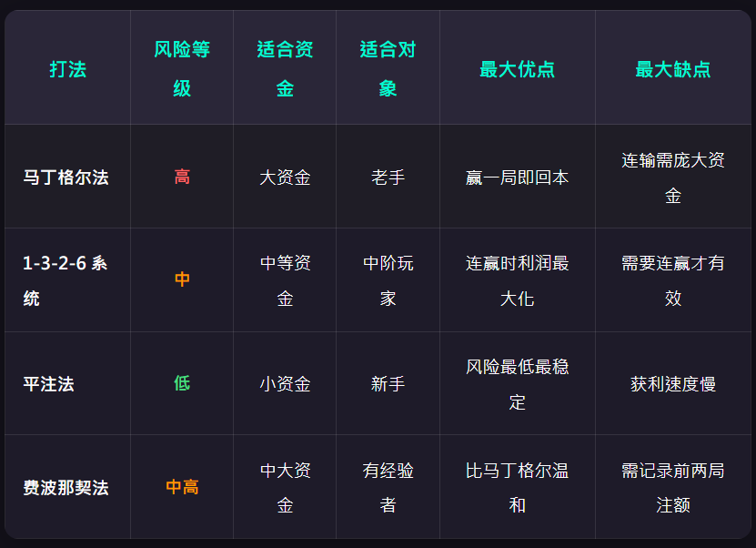
Task: Click the 赢一局即回本 cell
Action: click(x=517, y=178)
